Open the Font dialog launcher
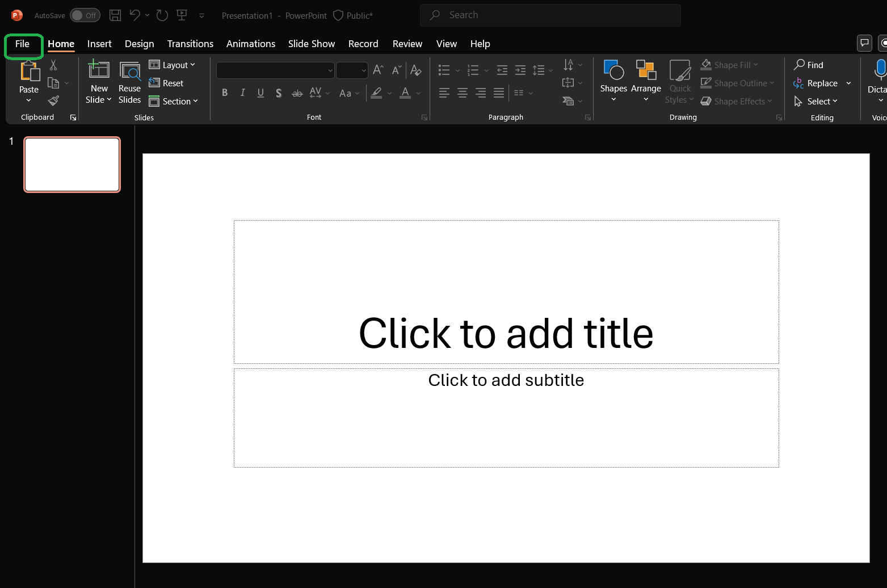The image size is (887, 588). click(424, 117)
